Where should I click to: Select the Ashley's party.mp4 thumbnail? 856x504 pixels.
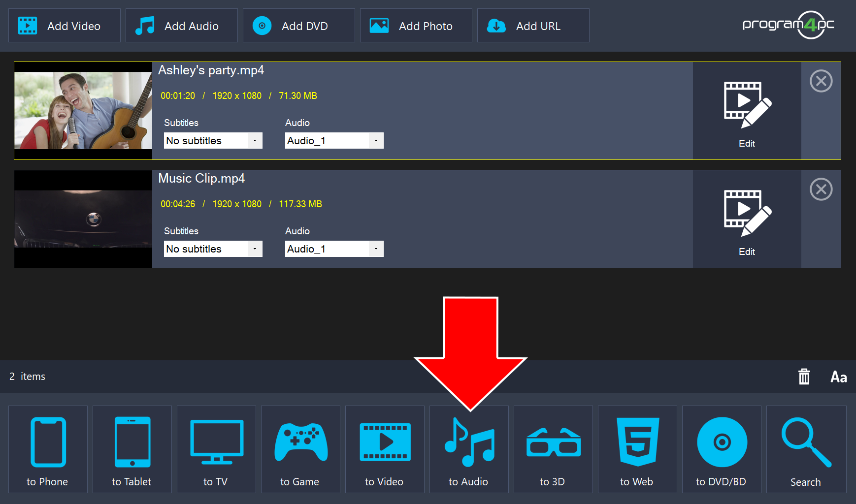[x=83, y=111]
